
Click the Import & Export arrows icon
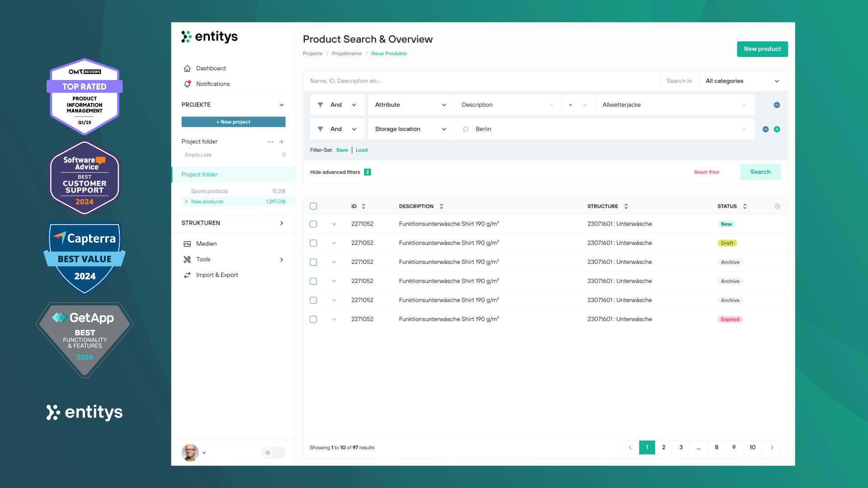tap(187, 275)
